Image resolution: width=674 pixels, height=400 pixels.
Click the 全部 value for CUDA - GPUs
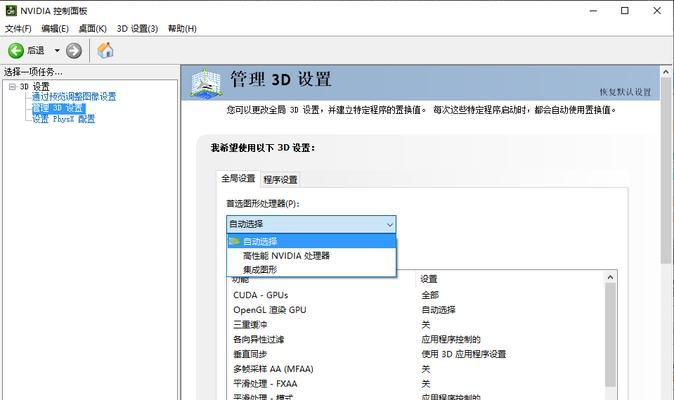pos(430,295)
